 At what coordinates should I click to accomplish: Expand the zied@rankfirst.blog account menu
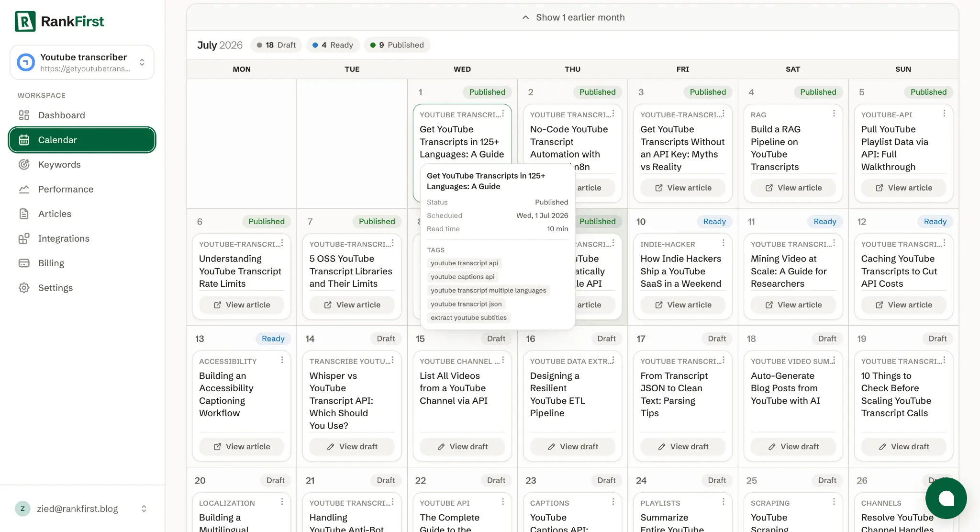[144, 509]
